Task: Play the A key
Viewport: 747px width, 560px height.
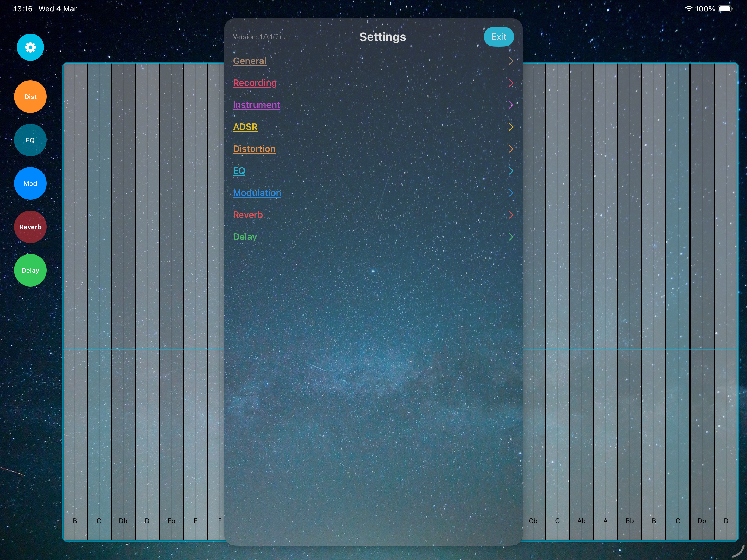Action: (606, 302)
